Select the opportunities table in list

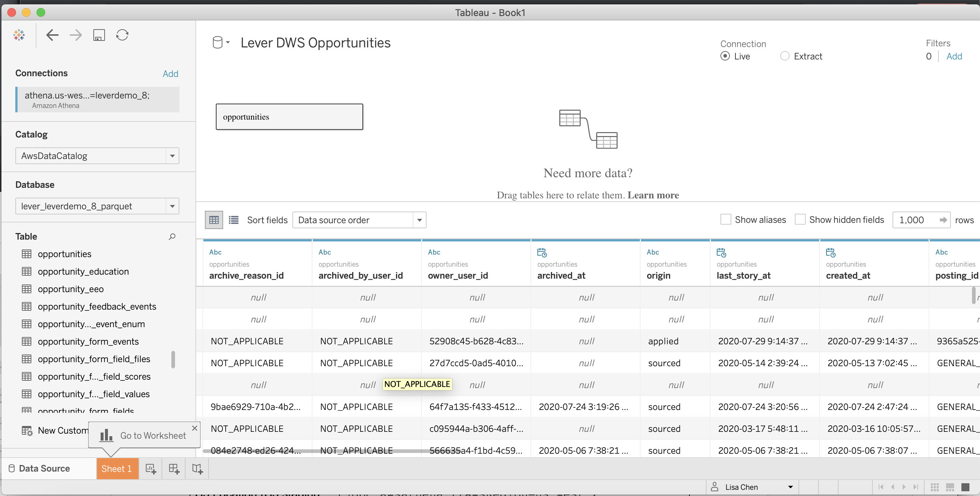point(65,254)
